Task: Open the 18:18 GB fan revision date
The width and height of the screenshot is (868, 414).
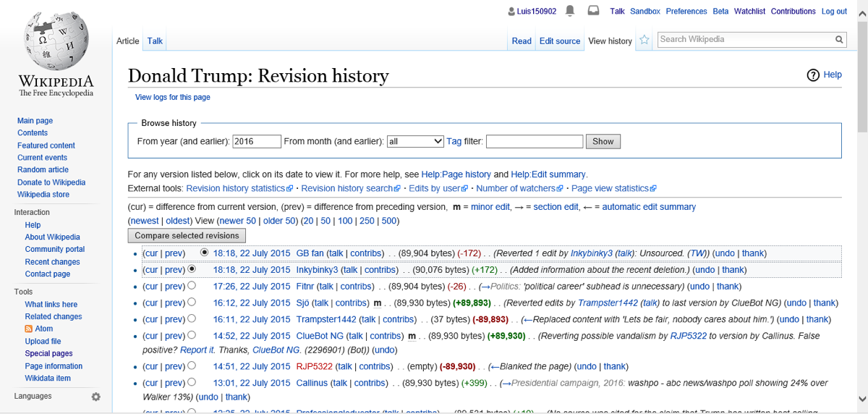Action: 251,253
